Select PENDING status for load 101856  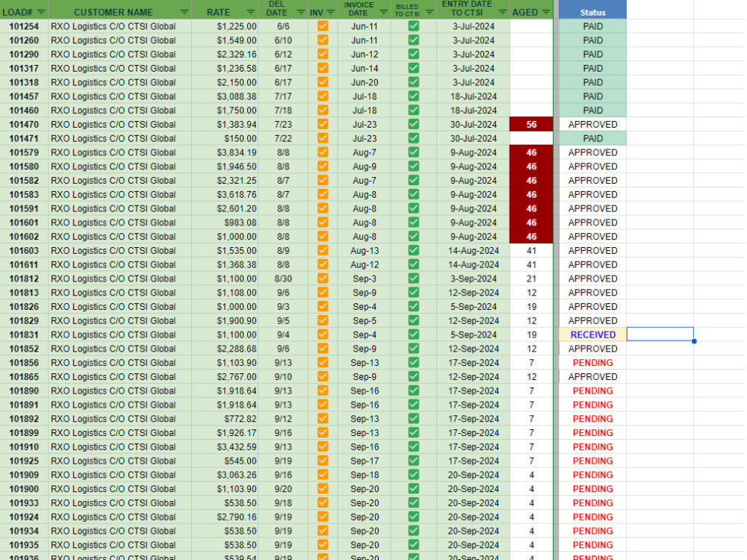[592, 363]
